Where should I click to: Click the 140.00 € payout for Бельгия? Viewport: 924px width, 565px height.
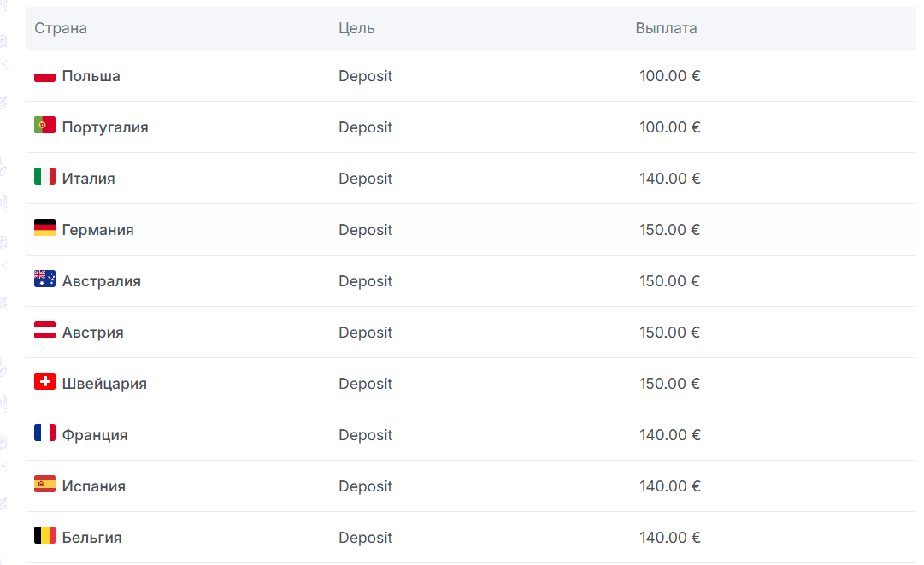pos(669,538)
